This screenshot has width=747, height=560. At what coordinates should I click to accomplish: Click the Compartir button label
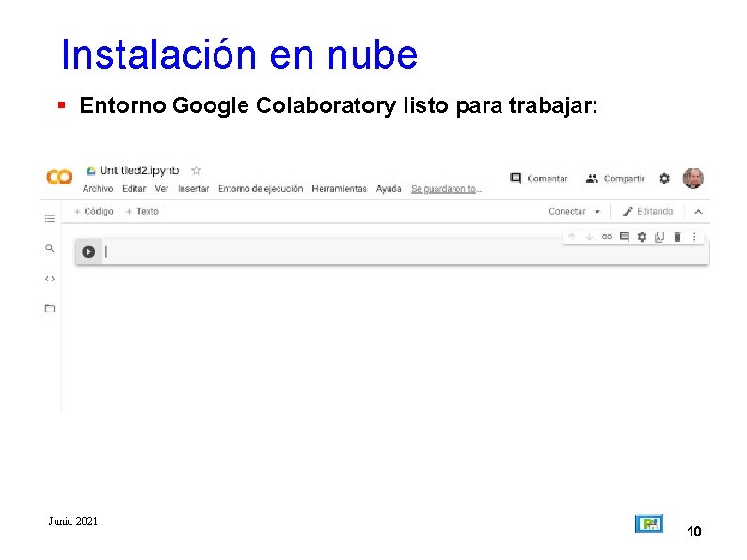pos(624,178)
